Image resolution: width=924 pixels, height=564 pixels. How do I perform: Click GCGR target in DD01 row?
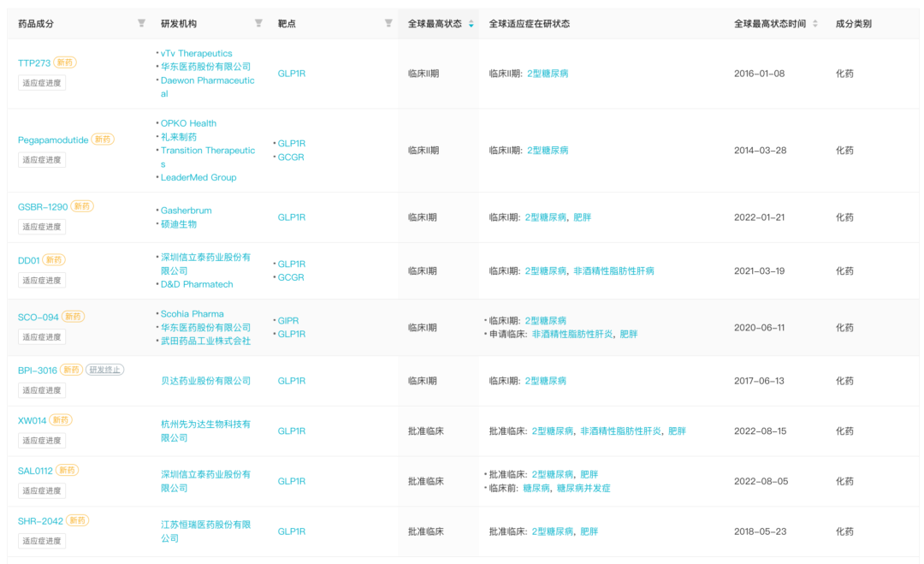click(291, 277)
